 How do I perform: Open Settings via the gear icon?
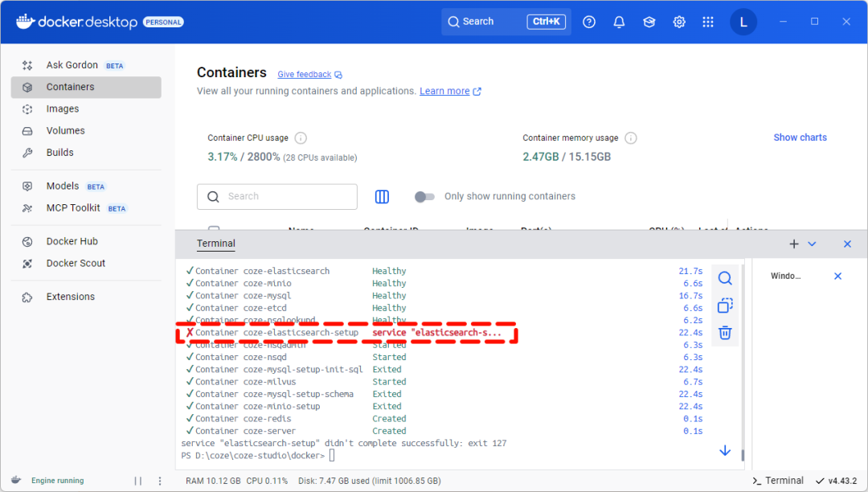679,23
